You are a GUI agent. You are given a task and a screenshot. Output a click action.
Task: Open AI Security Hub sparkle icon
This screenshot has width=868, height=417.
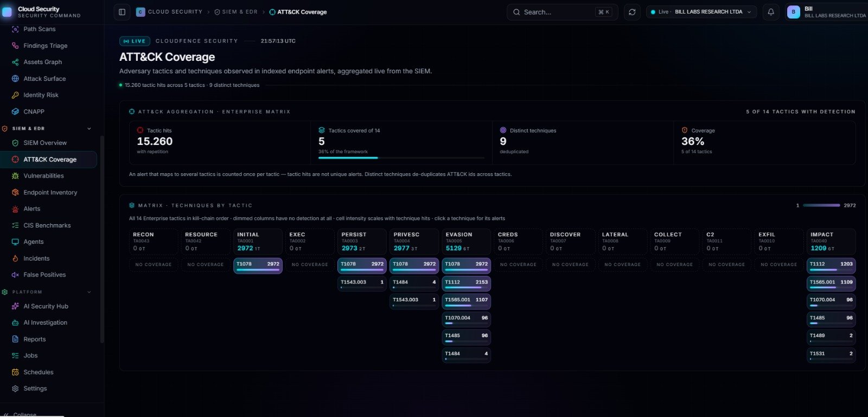(15, 306)
